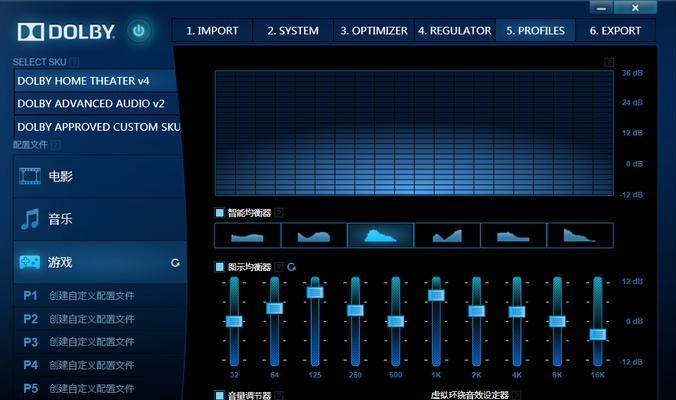This screenshot has width=676, height=400.
Task: Toggle the 音量调节器 checkbox
Action: (219, 395)
